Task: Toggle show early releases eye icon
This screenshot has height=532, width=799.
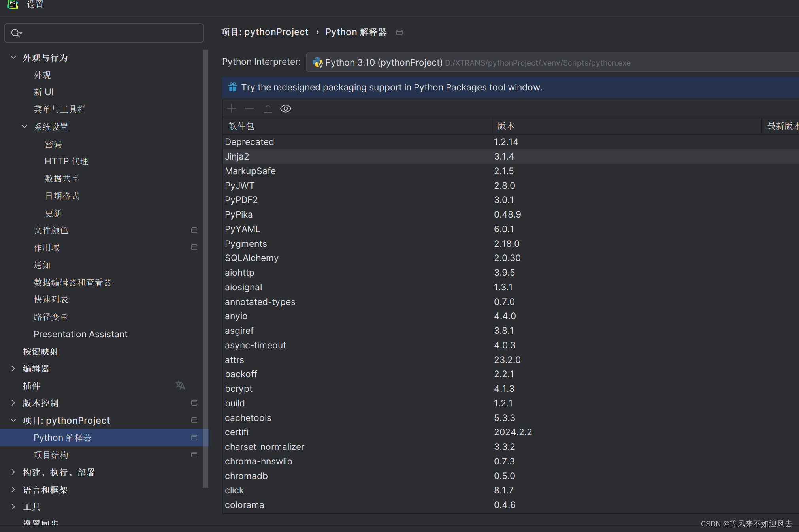Action: point(286,109)
